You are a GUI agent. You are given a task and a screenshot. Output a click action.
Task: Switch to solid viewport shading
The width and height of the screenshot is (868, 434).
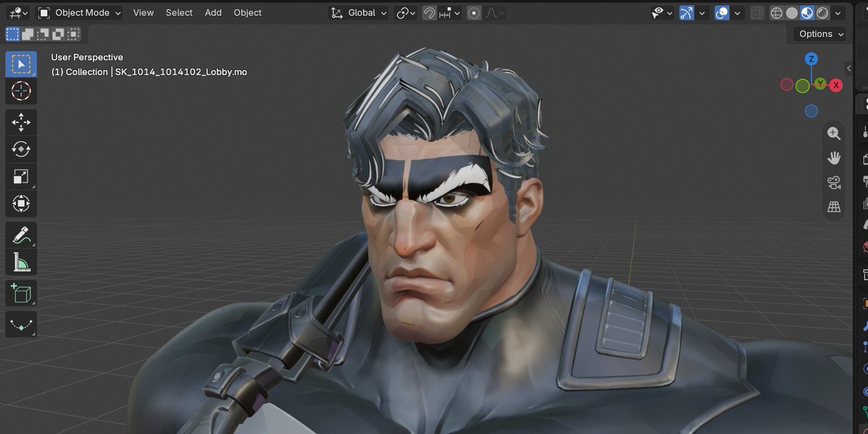(792, 12)
